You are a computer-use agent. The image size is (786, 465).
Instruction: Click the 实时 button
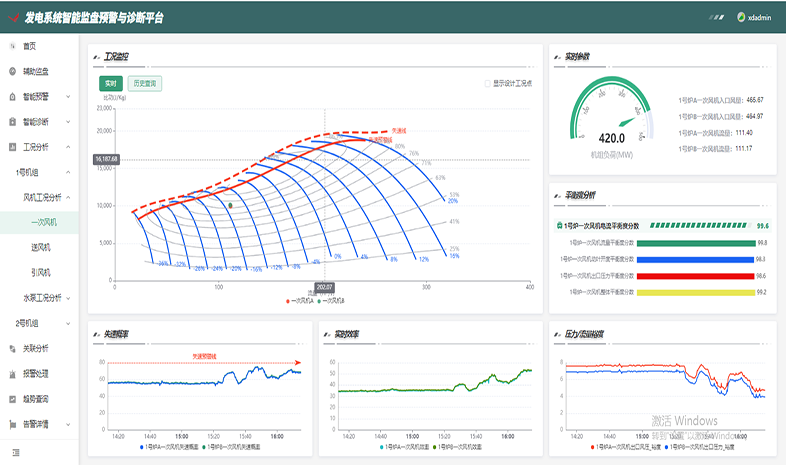111,83
